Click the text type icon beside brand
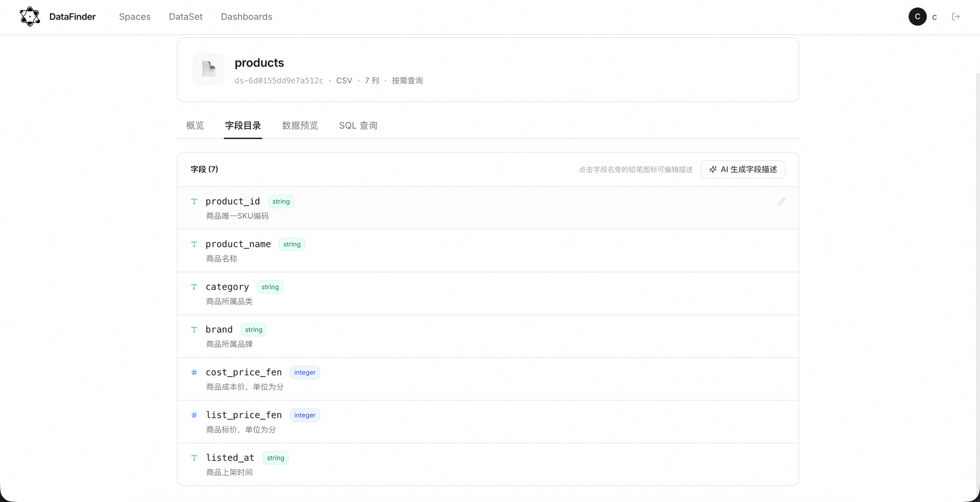 coord(194,330)
